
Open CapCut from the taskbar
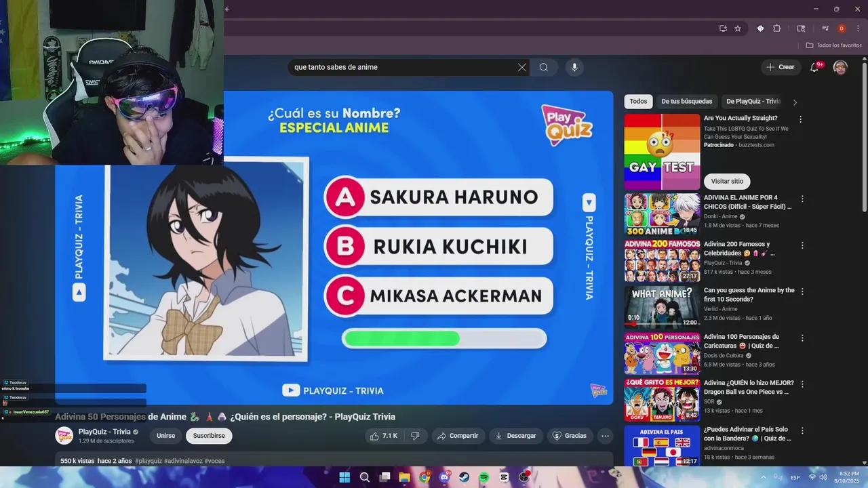pyautogui.click(x=504, y=477)
